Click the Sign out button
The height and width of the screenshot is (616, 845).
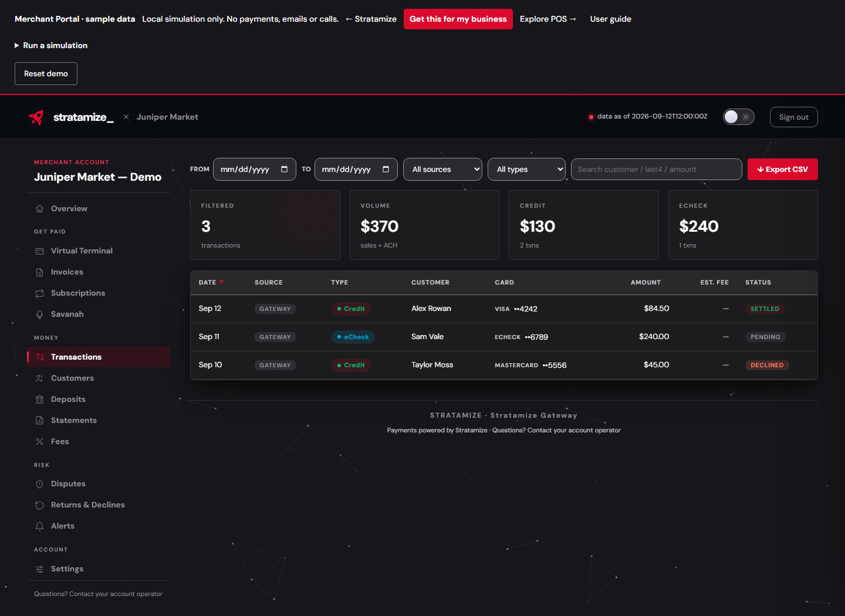tap(793, 117)
